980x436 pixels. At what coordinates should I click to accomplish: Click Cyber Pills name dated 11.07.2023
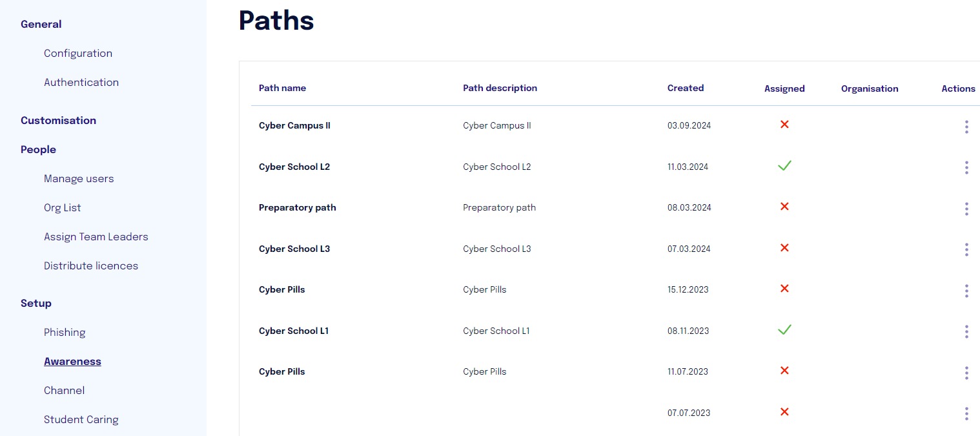coord(282,371)
